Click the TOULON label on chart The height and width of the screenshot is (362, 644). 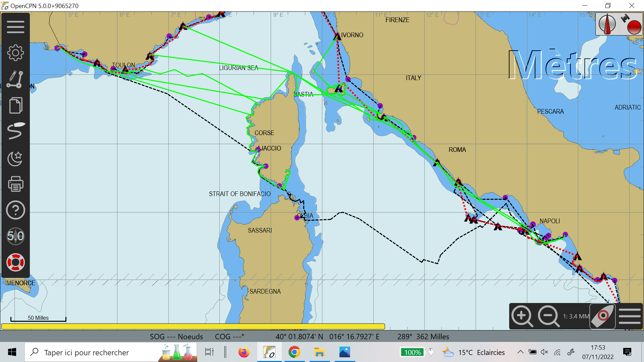[x=123, y=65]
